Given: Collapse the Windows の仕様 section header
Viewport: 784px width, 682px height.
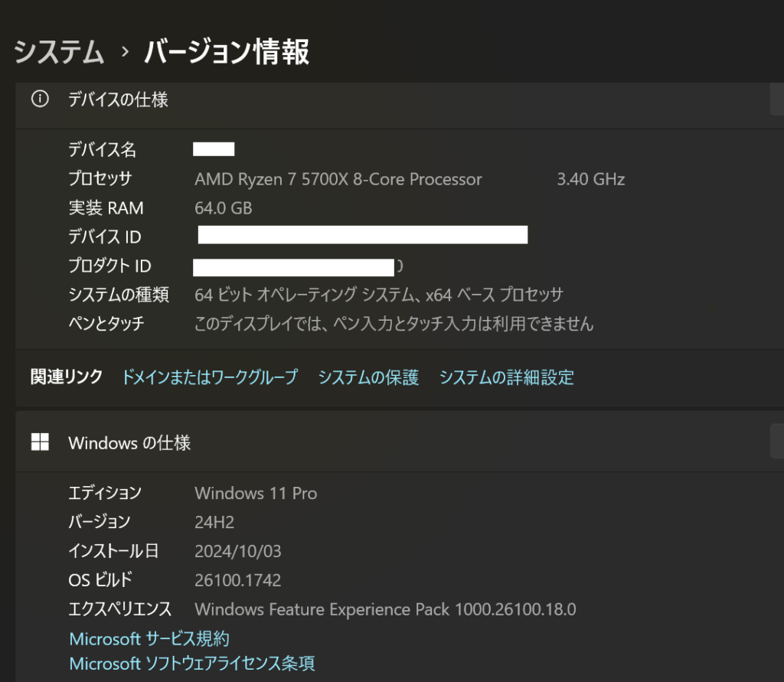Looking at the screenshot, I should pos(400,442).
